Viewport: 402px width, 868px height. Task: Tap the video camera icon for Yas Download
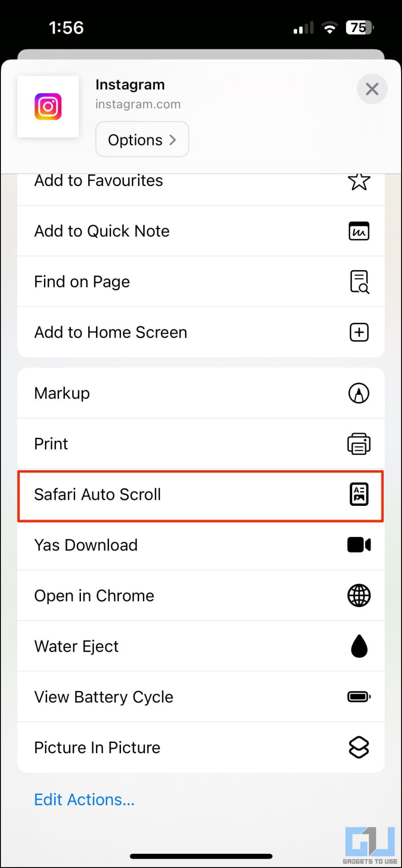(359, 545)
